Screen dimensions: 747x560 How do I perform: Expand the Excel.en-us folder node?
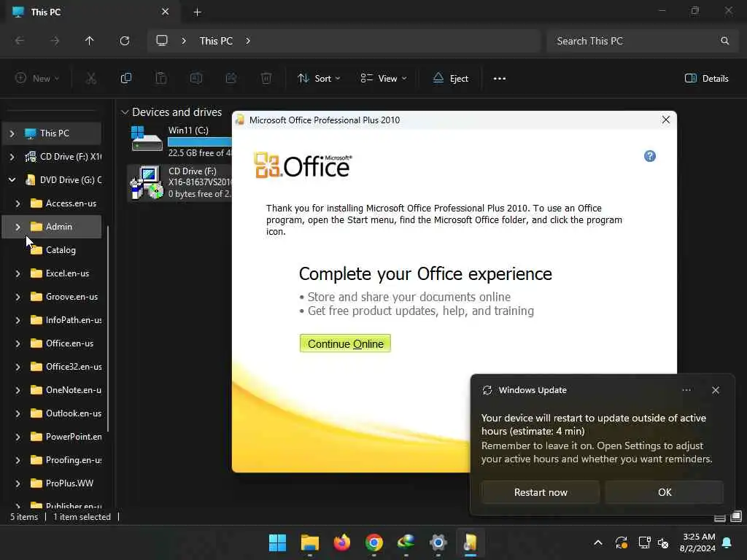pos(18,274)
